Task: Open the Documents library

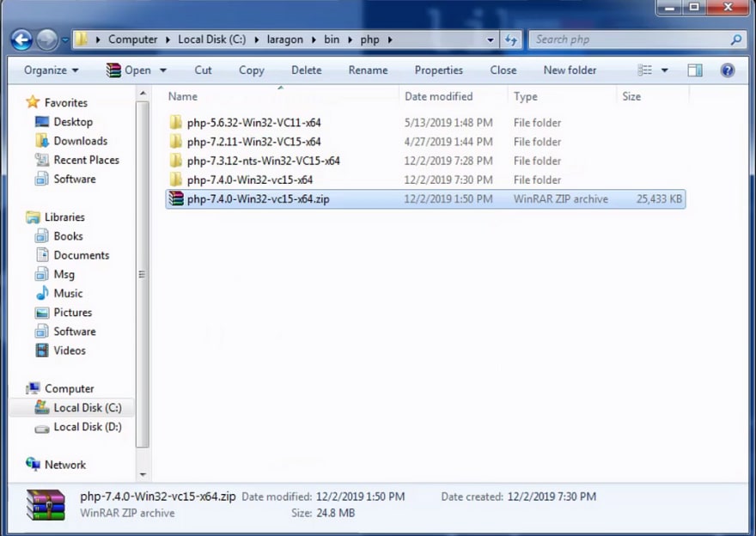Action: [x=82, y=255]
